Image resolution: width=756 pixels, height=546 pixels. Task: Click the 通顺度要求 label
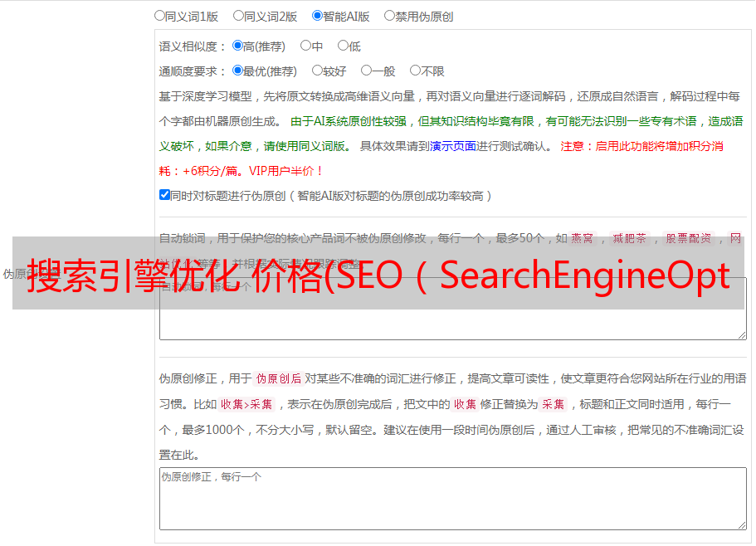[x=192, y=71]
